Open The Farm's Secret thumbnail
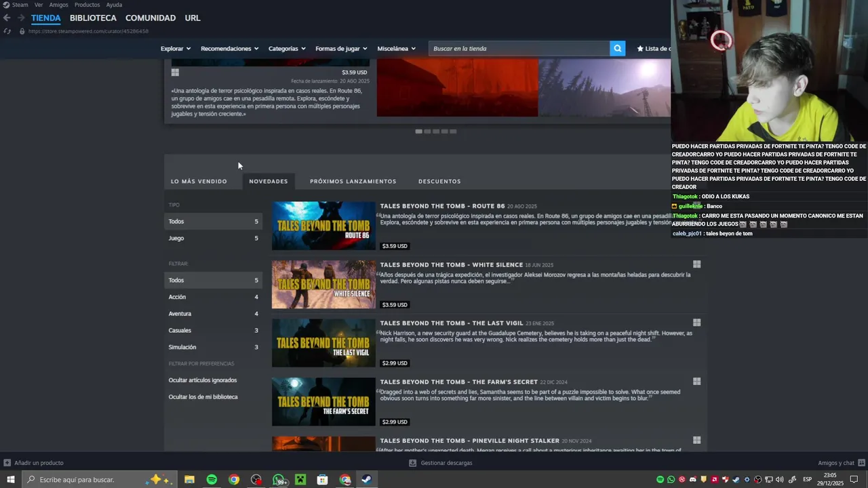 (323, 402)
